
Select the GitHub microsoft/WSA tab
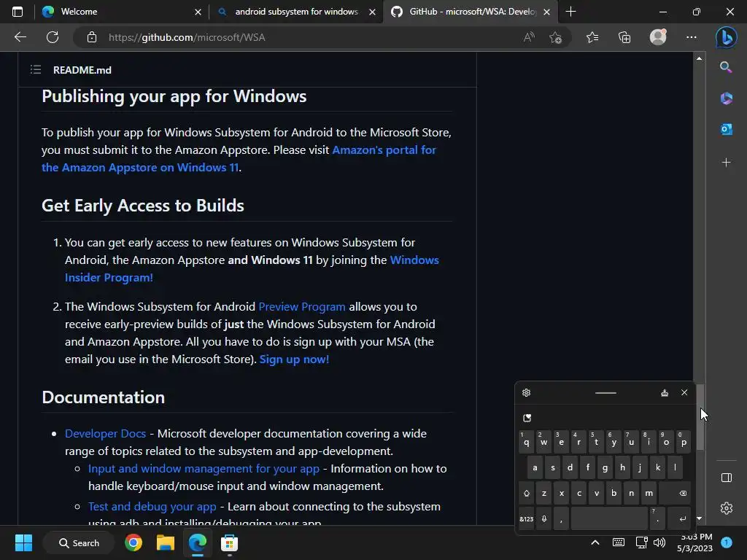(x=470, y=12)
